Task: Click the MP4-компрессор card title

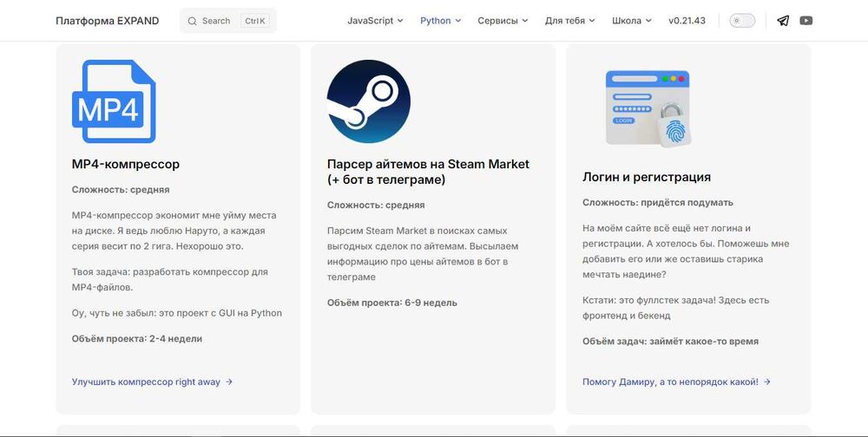Action: click(x=126, y=164)
